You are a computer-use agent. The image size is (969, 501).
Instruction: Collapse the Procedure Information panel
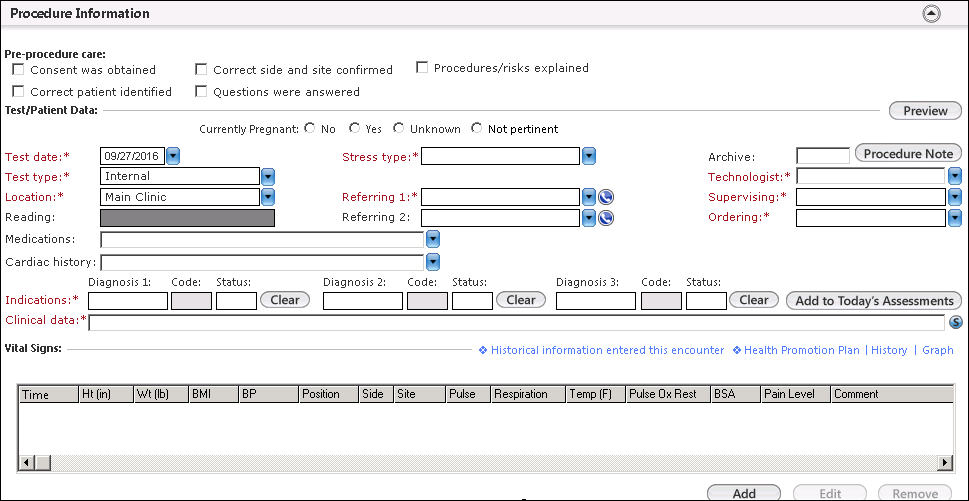pos(931,14)
